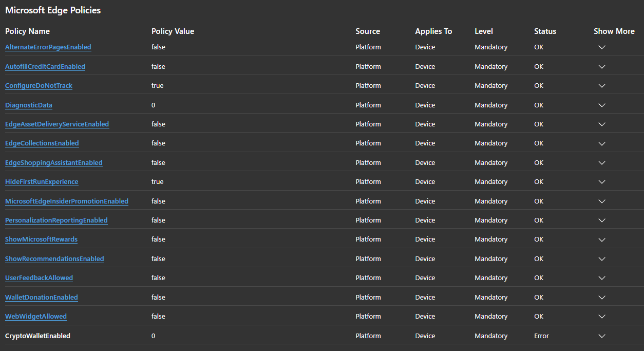Open the ConfigureDoNotTrack policy link

39,86
